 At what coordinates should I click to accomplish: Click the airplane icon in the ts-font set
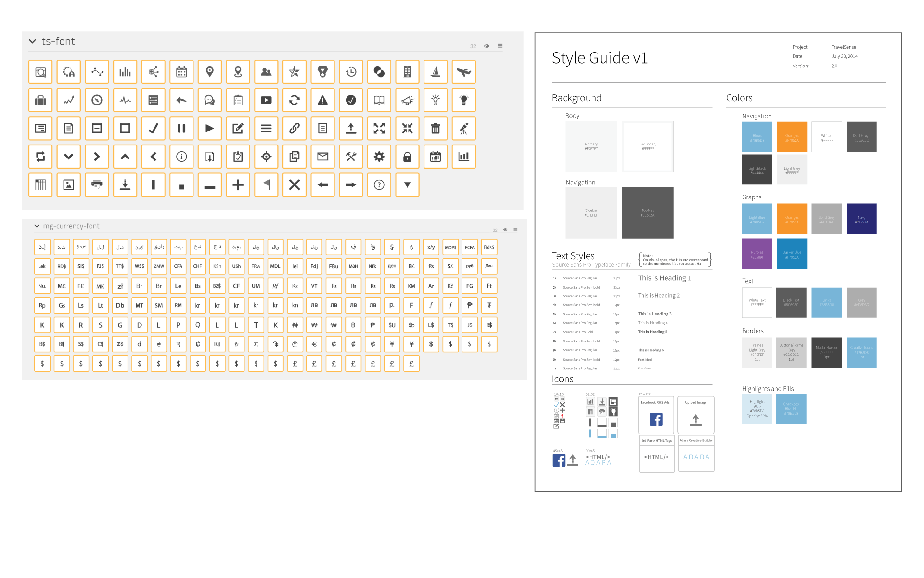(x=464, y=72)
